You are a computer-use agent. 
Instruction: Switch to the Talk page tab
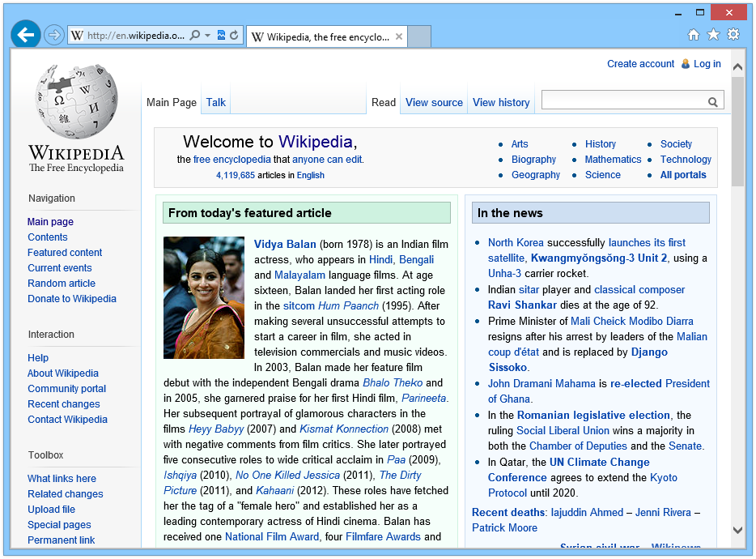tap(215, 102)
